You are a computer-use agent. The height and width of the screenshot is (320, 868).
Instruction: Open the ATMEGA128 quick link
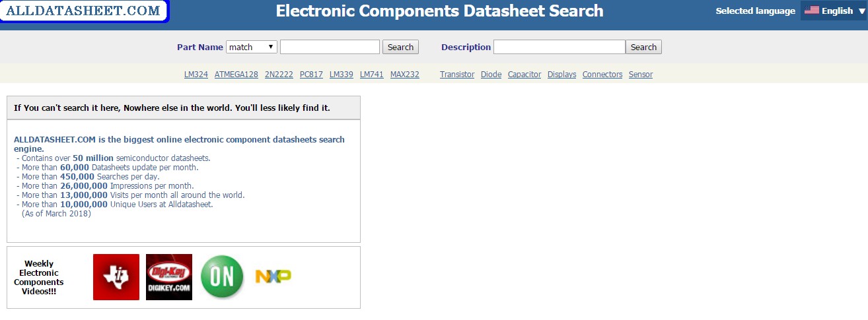(x=236, y=75)
